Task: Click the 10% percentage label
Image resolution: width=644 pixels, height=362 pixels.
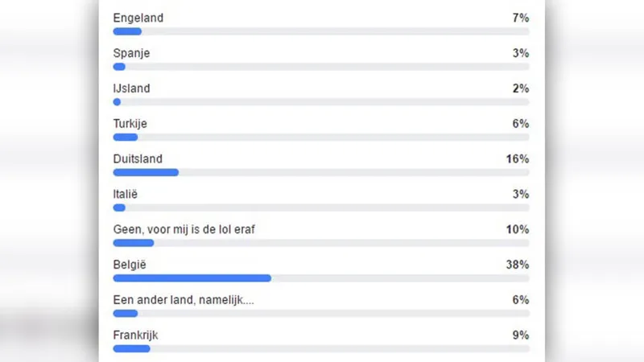Action: (518, 229)
